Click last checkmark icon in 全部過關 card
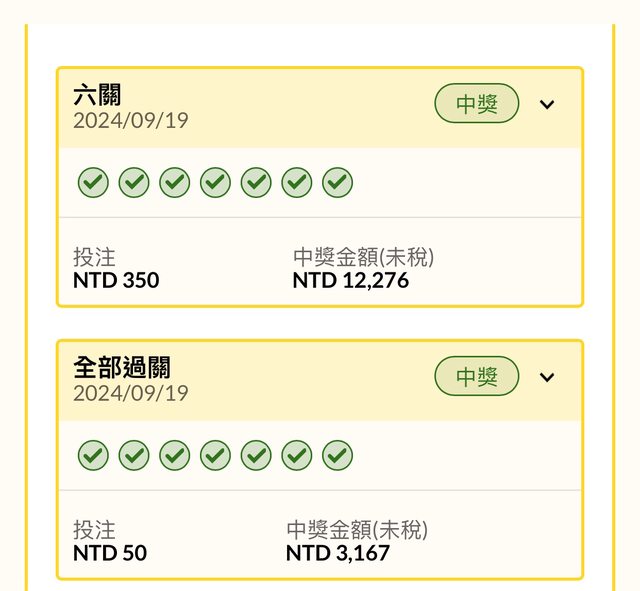The image size is (640, 591). click(x=337, y=456)
